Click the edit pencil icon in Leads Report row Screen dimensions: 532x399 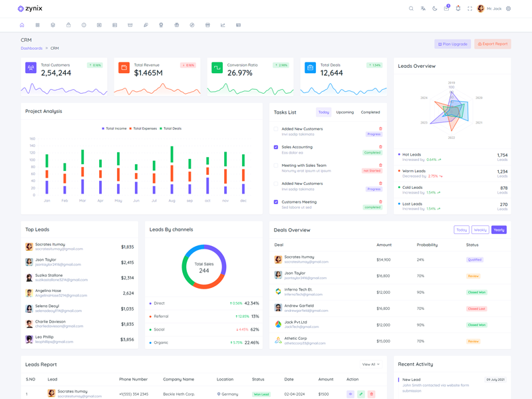tap(361, 394)
